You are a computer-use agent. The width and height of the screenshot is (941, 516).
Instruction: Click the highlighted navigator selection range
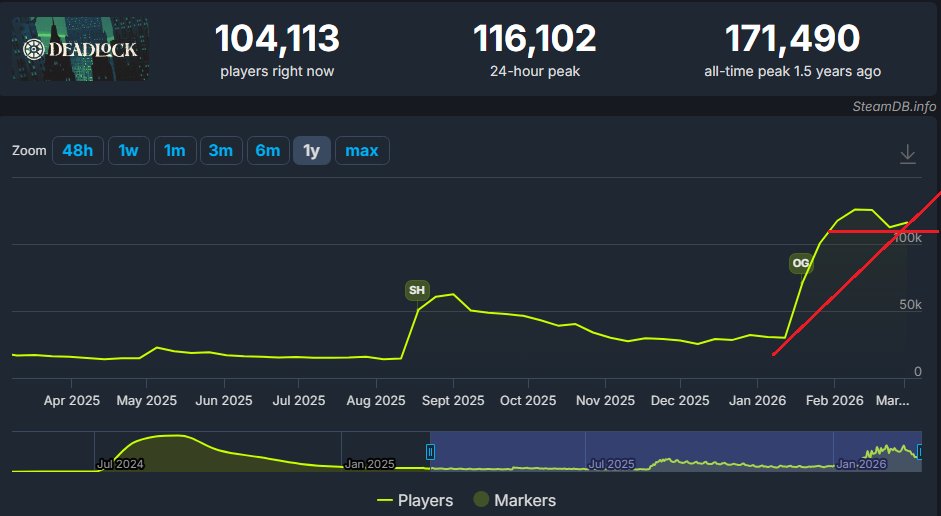point(676,451)
